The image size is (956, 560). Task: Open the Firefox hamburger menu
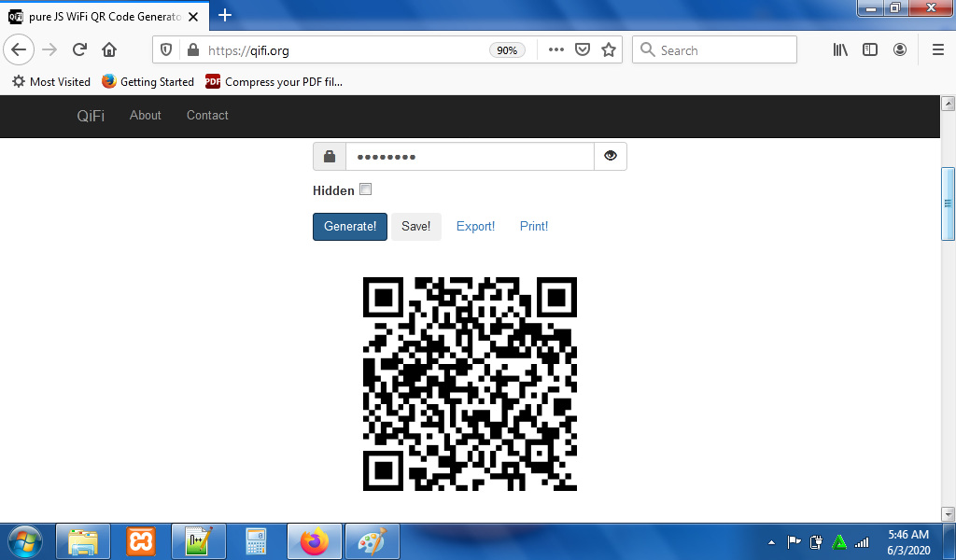(x=935, y=49)
